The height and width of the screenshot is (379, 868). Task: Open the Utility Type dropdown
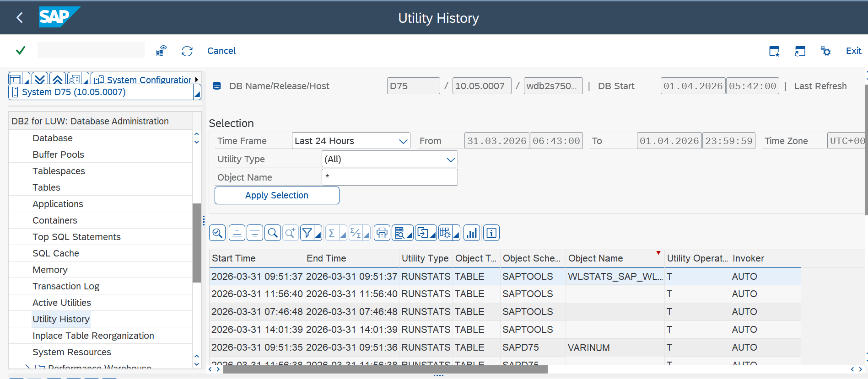(450, 160)
